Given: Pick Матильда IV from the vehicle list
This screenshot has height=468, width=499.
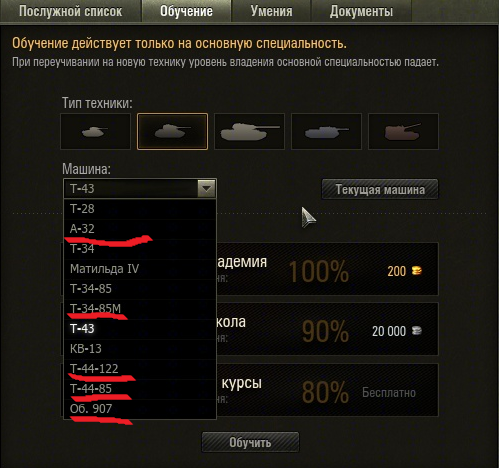Looking at the screenshot, I should pyautogui.click(x=140, y=269).
